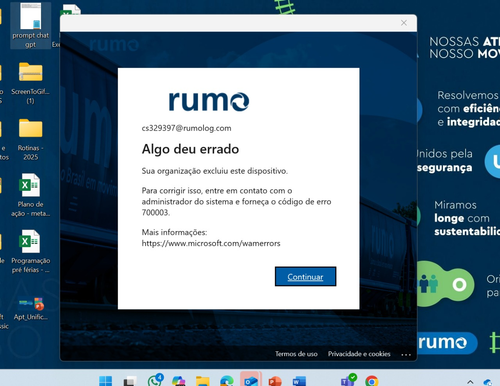The height and width of the screenshot is (386, 500).
Task: Click the Continuar button
Action: (305, 276)
